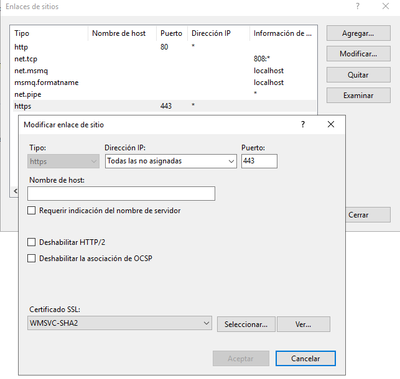Click the Agregar... button
400x379 pixels.
click(358, 33)
